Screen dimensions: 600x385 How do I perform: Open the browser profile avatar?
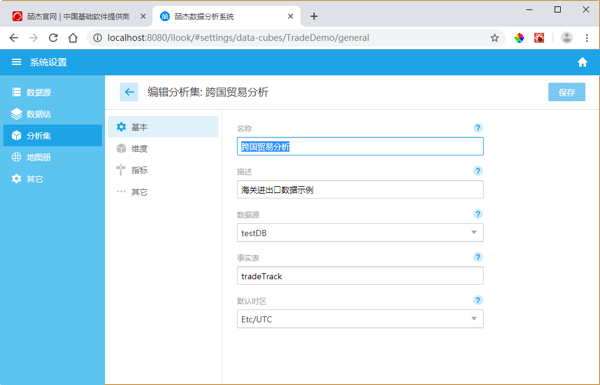pyautogui.click(x=567, y=38)
